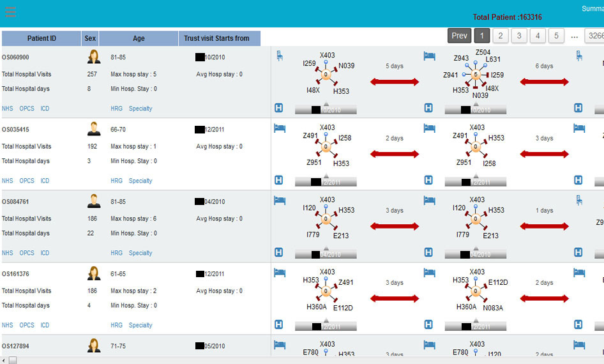Click hospital H icon under OS060900 second visit

(x=428, y=108)
